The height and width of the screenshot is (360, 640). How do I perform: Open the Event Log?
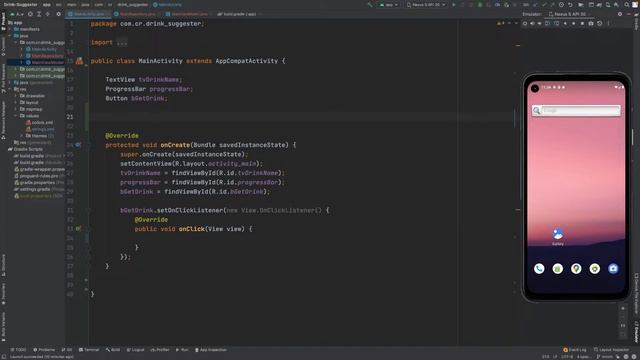point(575,350)
